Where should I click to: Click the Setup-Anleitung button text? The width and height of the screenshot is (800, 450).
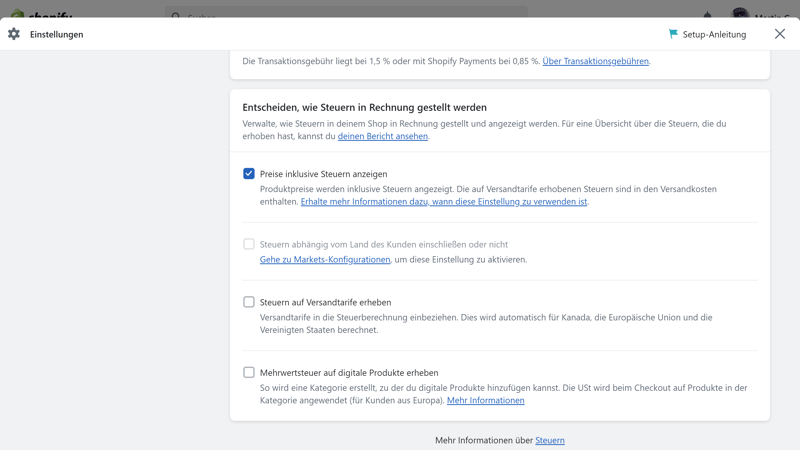[714, 34]
